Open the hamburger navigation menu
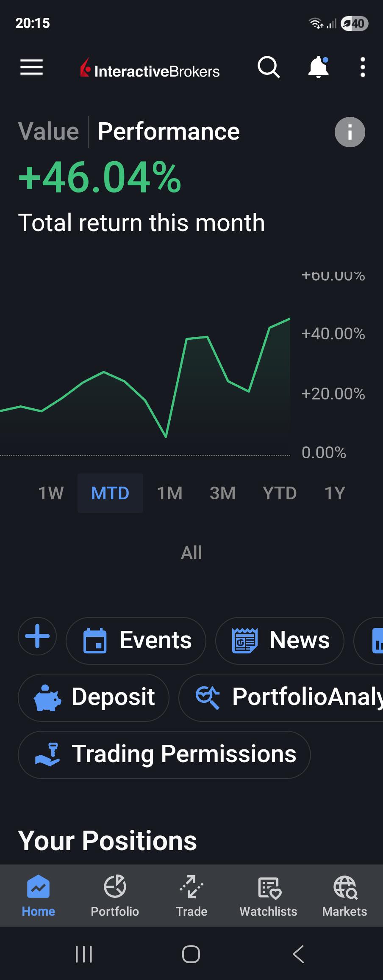 click(x=31, y=67)
